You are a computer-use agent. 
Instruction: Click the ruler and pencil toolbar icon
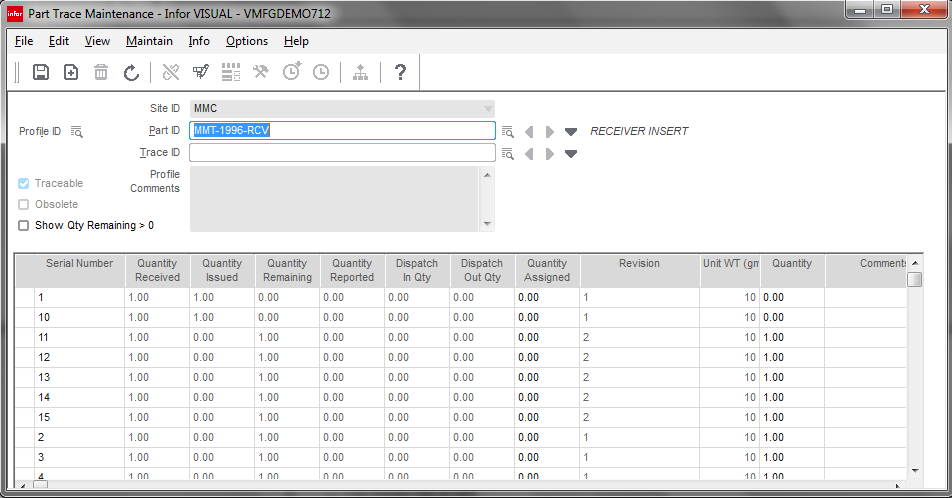pyautogui.click(x=171, y=72)
